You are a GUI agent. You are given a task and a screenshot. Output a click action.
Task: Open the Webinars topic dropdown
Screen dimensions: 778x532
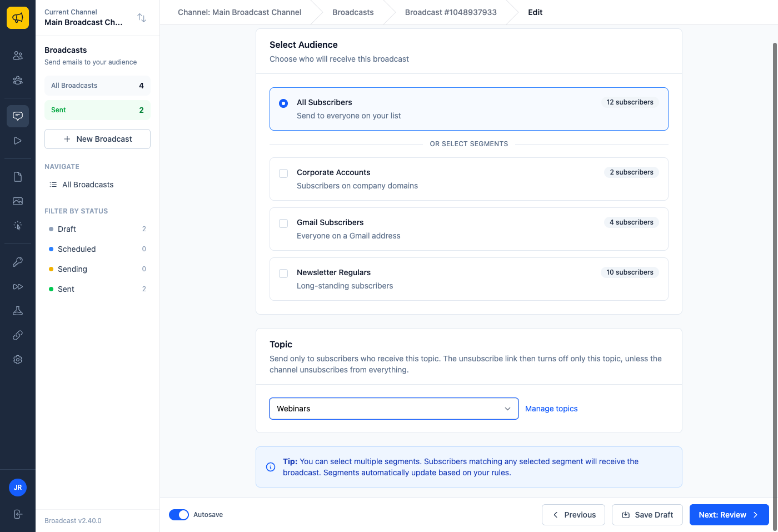click(394, 409)
